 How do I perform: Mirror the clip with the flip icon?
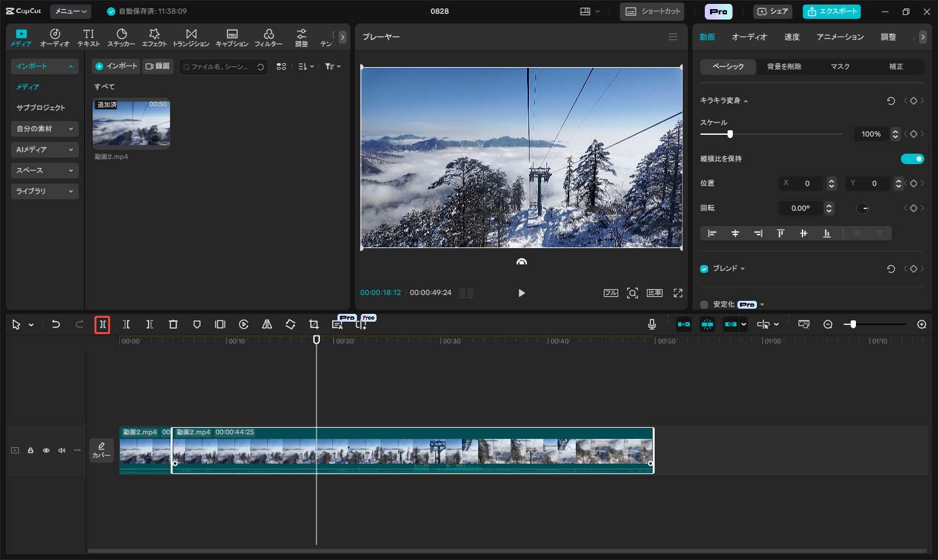coord(267,324)
